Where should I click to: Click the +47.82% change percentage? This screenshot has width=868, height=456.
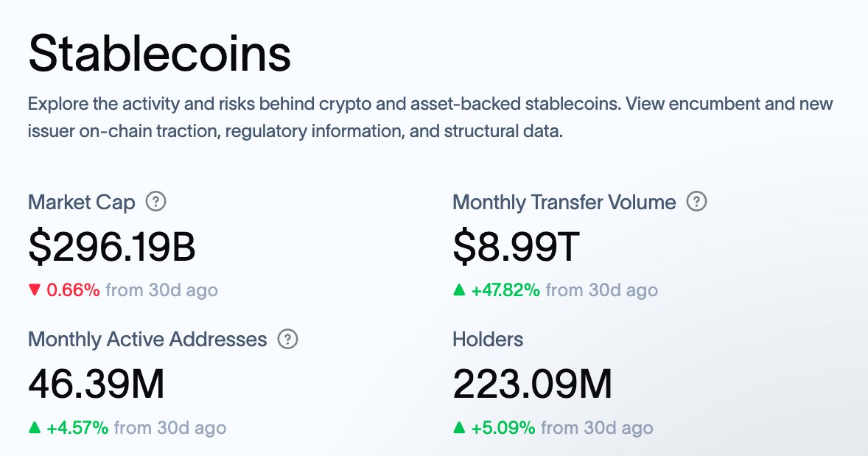tap(505, 290)
